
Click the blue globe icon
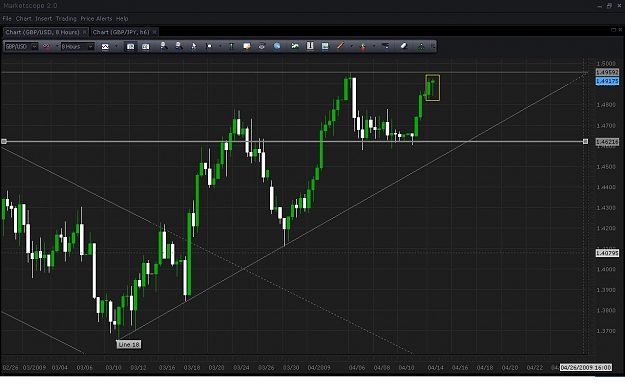click(x=277, y=46)
